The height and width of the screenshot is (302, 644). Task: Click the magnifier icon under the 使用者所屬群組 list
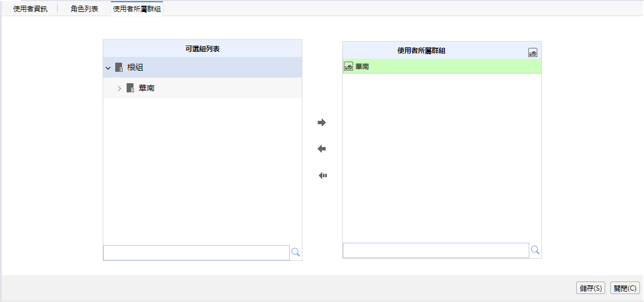[535, 250]
